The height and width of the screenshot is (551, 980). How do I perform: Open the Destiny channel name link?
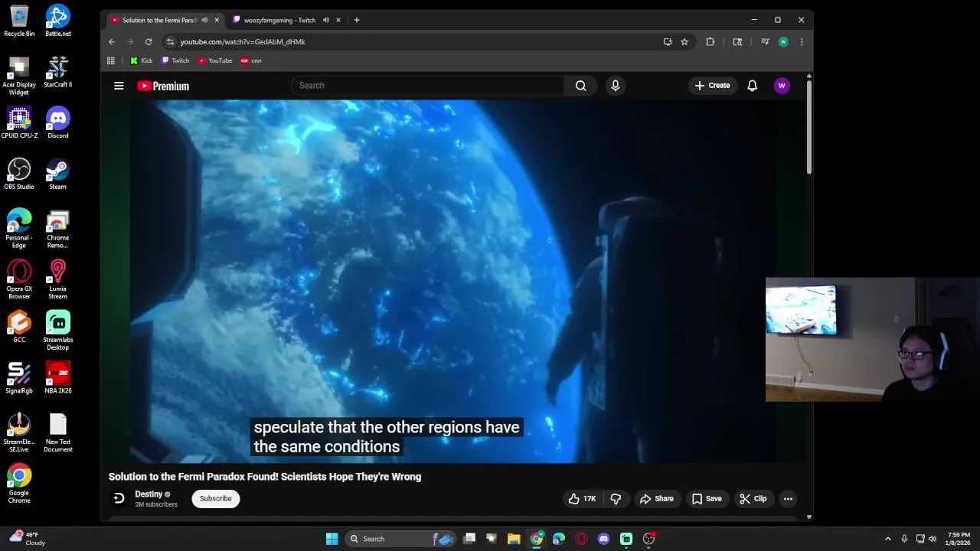[x=149, y=494]
